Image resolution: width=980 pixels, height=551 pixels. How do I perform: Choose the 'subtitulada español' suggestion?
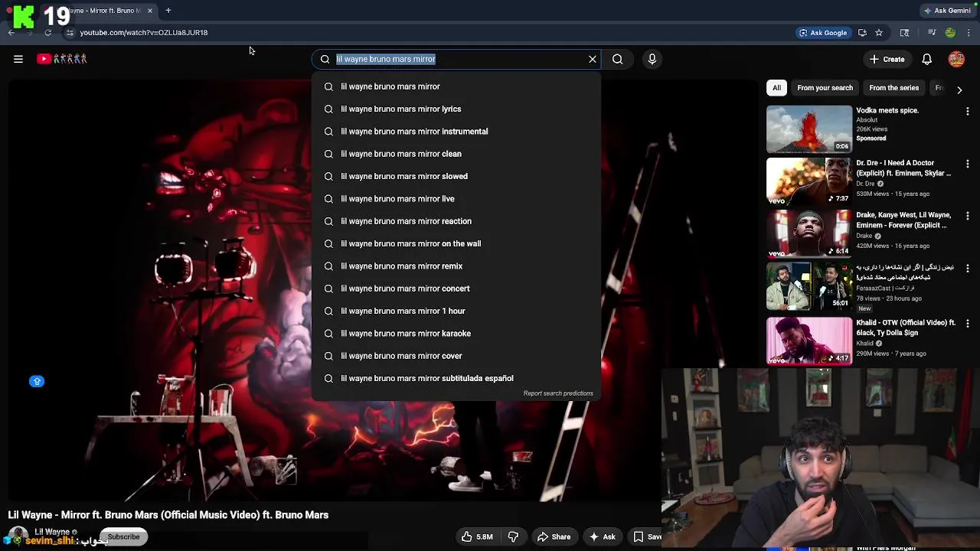456,378
